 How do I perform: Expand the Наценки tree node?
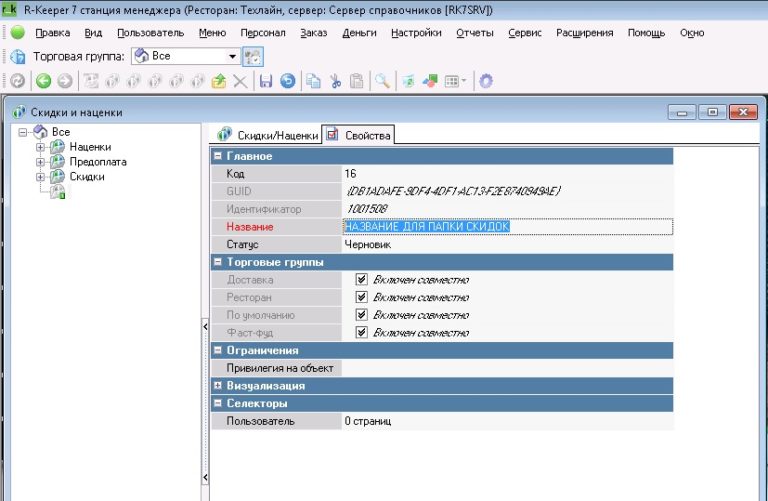point(41,147)
